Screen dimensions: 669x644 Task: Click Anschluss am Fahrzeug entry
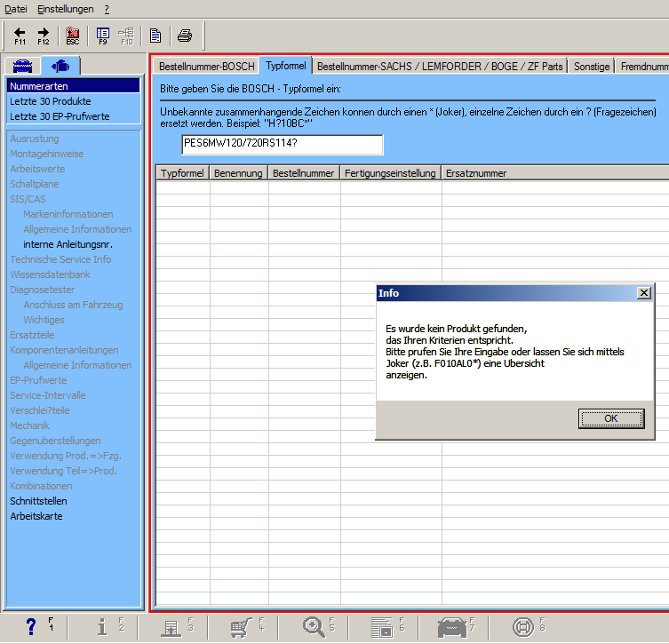pyautogui.click(x=73, y=305)
